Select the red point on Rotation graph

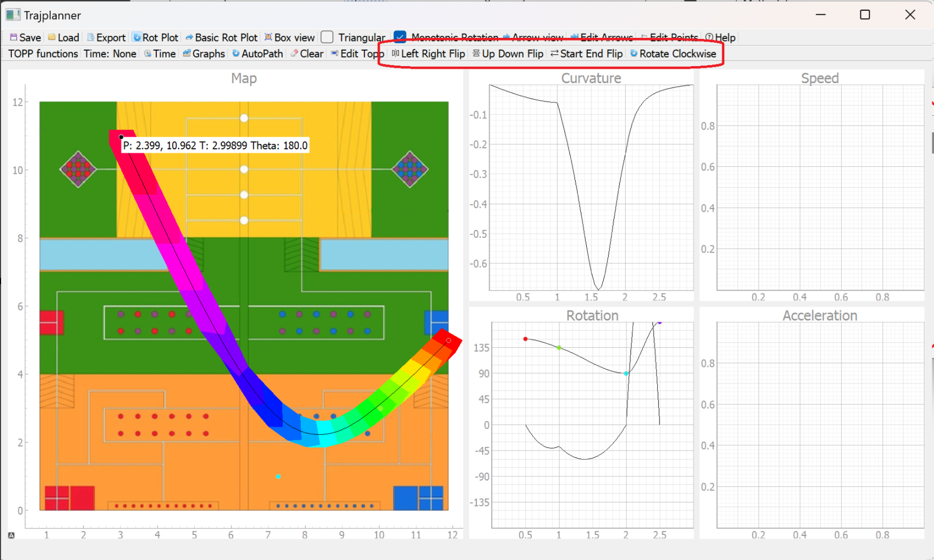(x=525, y=339)
